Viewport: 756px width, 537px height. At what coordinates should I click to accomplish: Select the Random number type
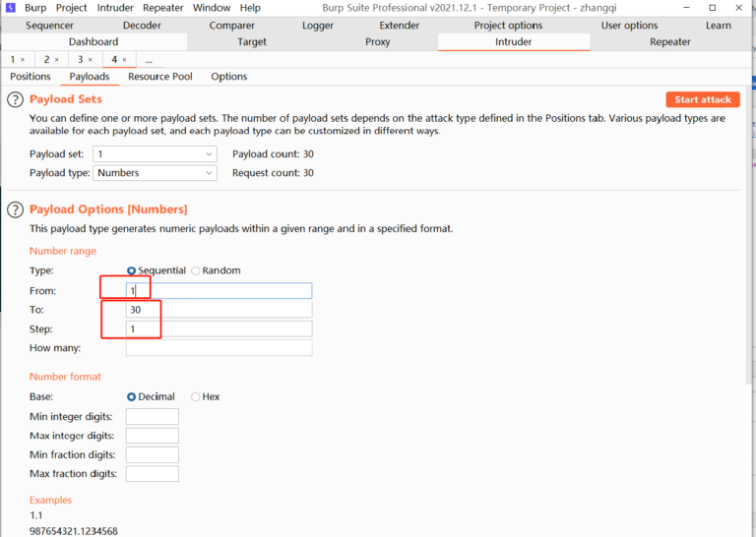coord(196,270)
